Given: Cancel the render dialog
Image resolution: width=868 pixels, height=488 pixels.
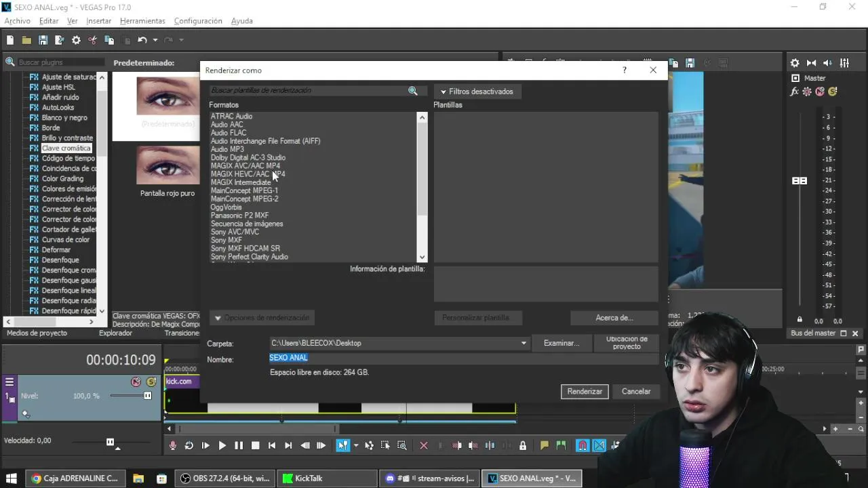Looking at the screenshot, I should pyautogui.click(x=636, y=392).
